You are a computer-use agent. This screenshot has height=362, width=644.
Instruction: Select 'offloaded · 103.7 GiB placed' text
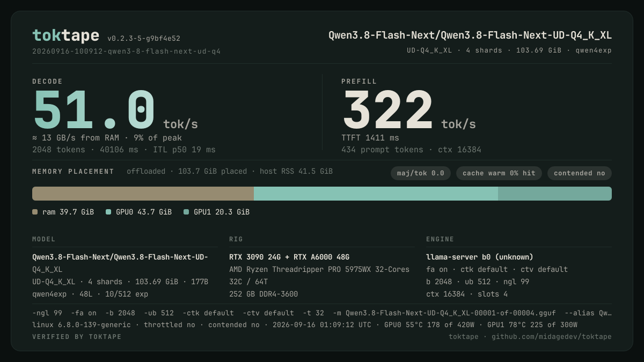click(x=230, y=172)
